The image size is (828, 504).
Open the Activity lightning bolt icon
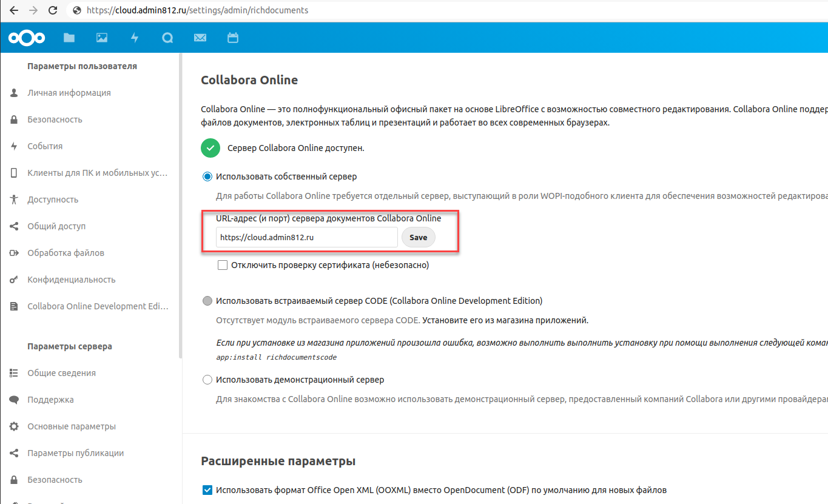(x=135, y=38)
